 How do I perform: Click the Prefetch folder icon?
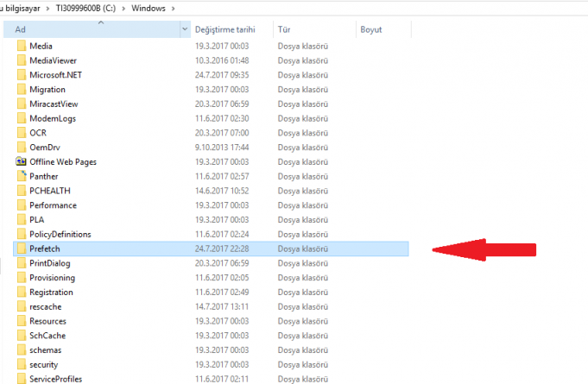(x=22, y=249)
